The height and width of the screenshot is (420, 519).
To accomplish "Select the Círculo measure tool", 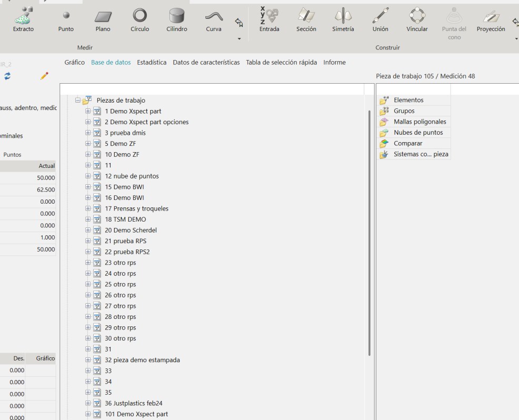I will [139, 20].
